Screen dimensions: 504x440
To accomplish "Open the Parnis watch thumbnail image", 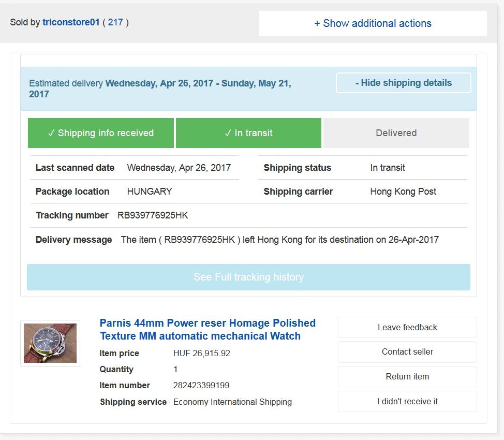I will pyautogui.click(x=50, y=343).
